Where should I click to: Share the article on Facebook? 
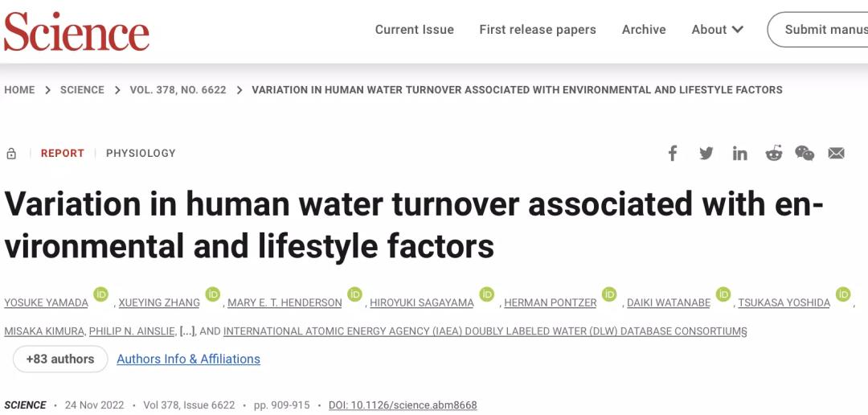pyautogui.click(x=673, y=154)
